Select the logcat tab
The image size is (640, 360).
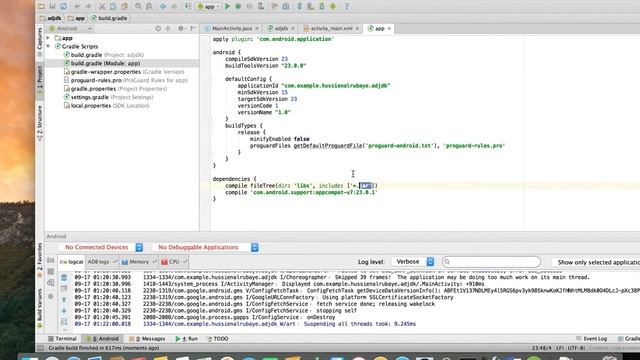[x=71, y=262]
